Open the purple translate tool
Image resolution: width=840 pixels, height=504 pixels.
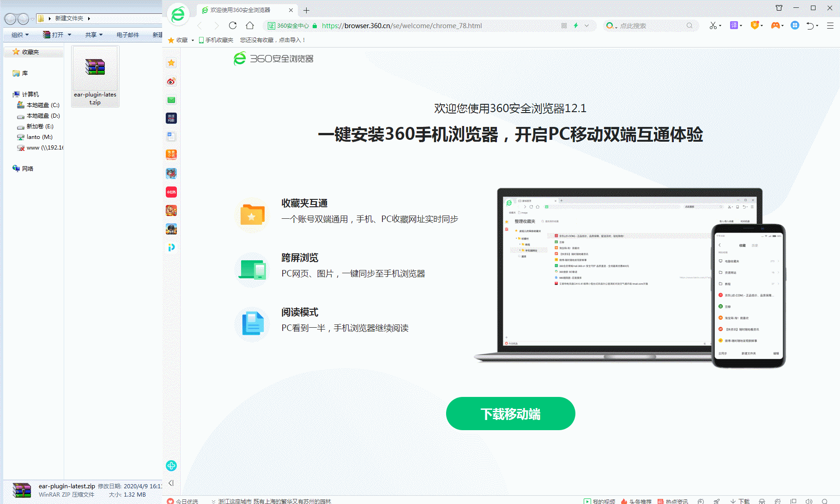(x=734, y=25)
